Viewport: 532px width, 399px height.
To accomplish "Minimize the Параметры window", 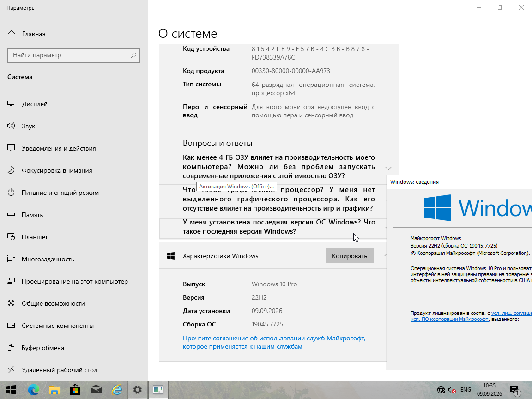I will click(x=479, y=7).
